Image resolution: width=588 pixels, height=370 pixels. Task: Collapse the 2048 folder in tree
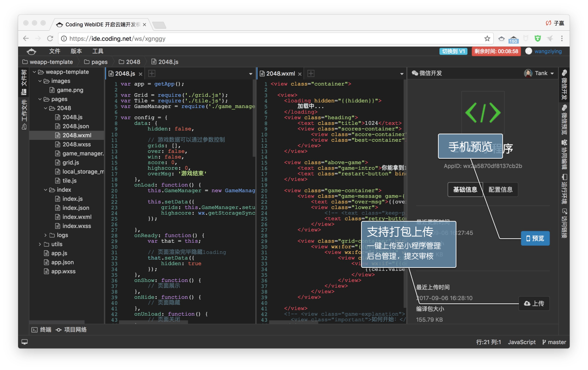tap(45, 108)
